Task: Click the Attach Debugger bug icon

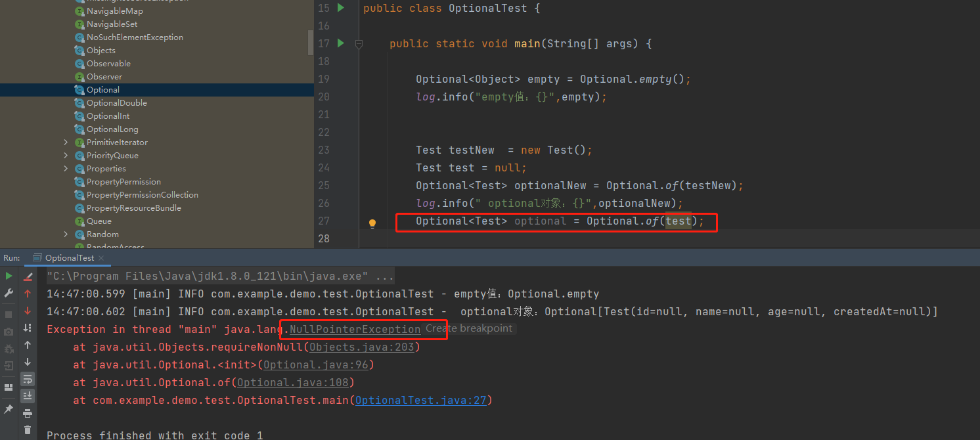Action: [x=9, y=349]
